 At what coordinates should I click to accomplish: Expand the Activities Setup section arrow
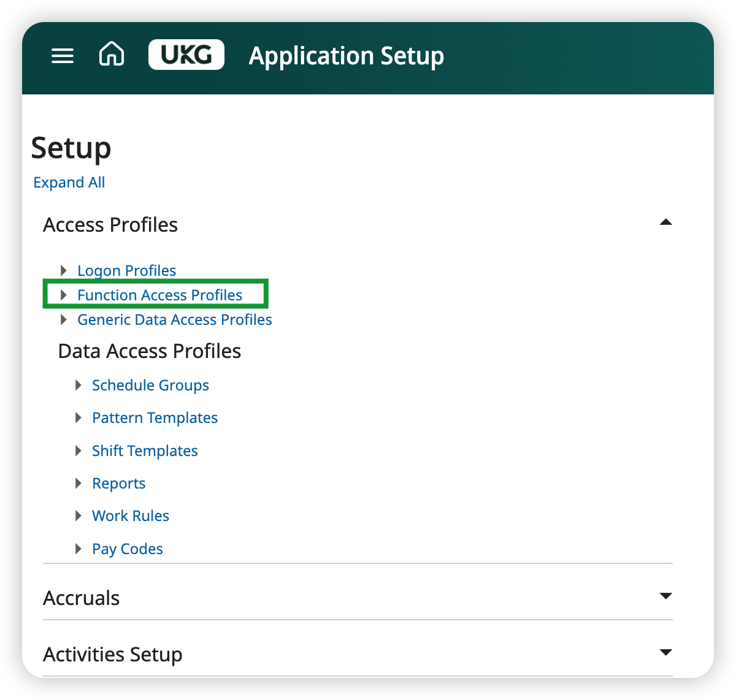pos(665,652)
